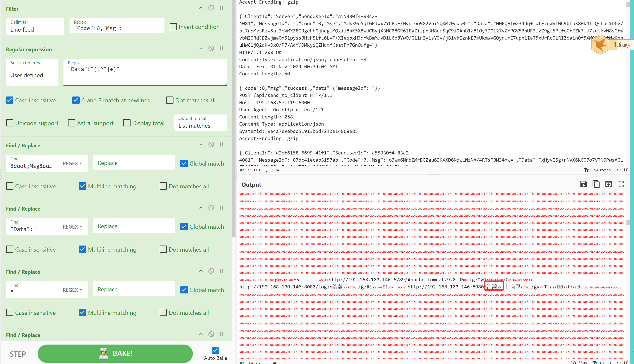Click the green BAKE! button

[x=115, y=353]
